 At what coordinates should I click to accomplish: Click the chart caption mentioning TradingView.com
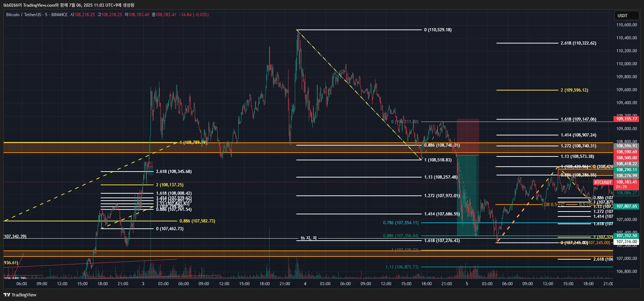click(69, 5)
